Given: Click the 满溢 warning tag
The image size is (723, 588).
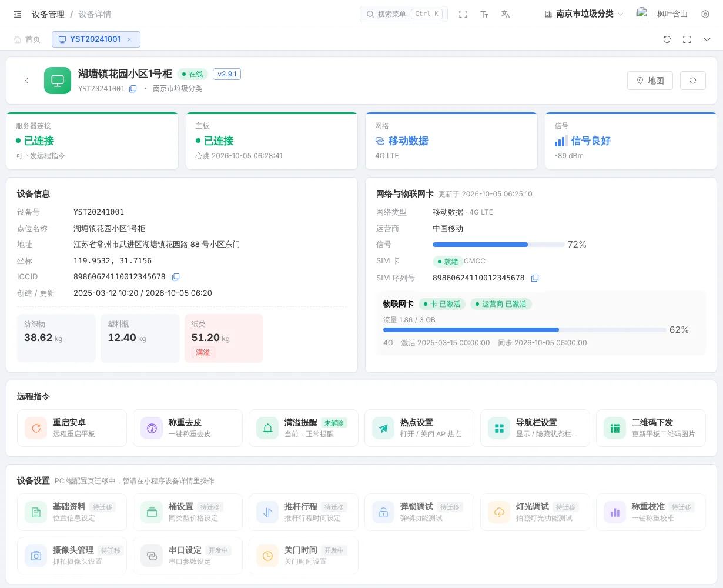Looking at the screenshot, I should (x=203, y=352).
